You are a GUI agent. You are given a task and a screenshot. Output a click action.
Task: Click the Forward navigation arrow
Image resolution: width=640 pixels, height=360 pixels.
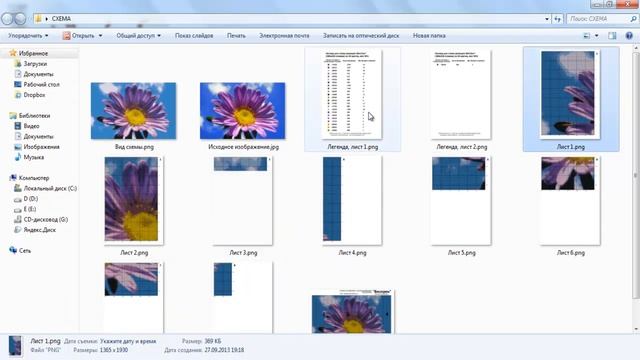coord(20,19)
